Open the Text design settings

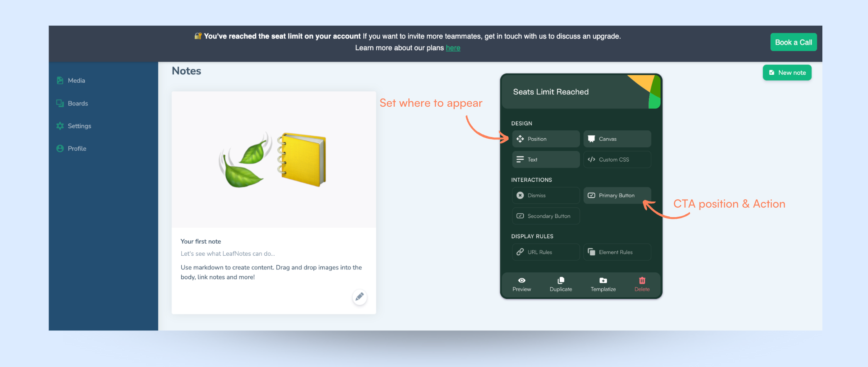(546, 159)
